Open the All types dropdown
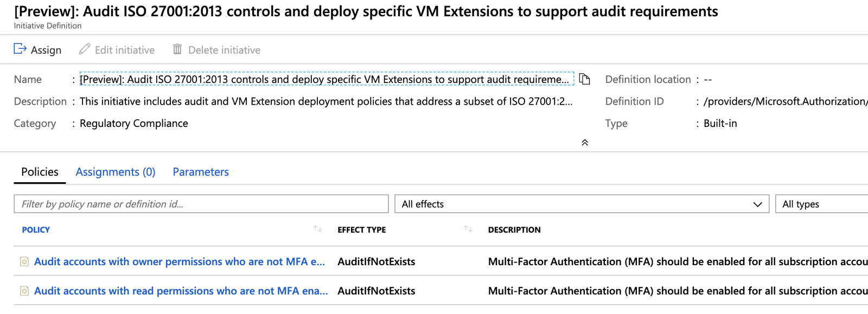The height and width of the screenshot is (314, 868). tap(822, 204)
